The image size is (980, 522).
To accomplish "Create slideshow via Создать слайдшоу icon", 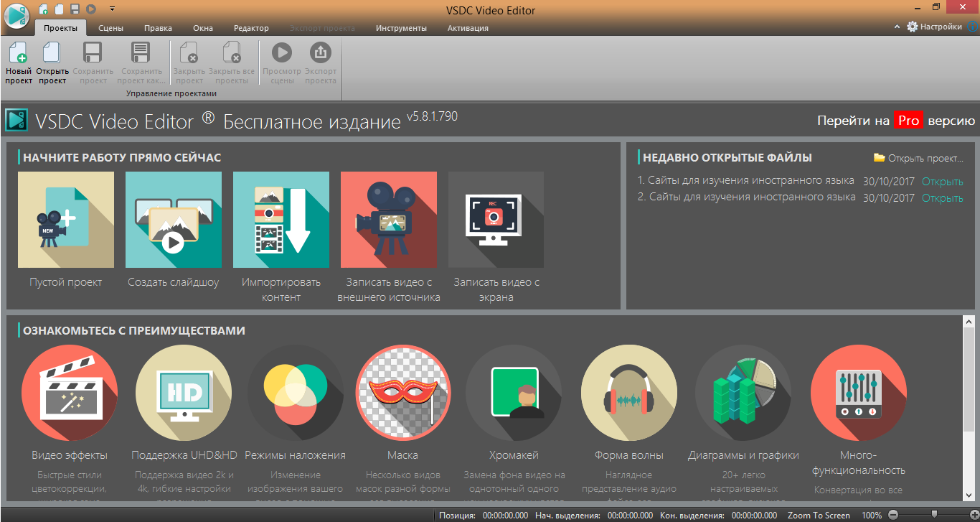I will pos(173,220).
